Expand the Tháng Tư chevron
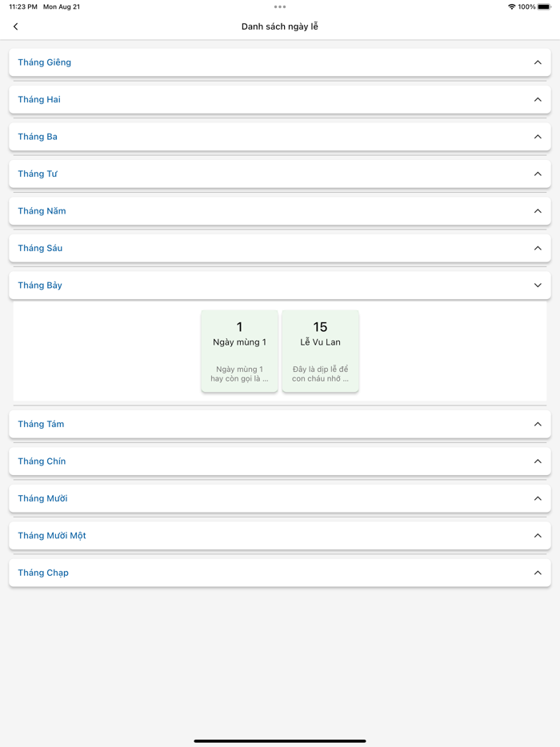The height and width of the screenshot is (747, 560). point(538,174)
